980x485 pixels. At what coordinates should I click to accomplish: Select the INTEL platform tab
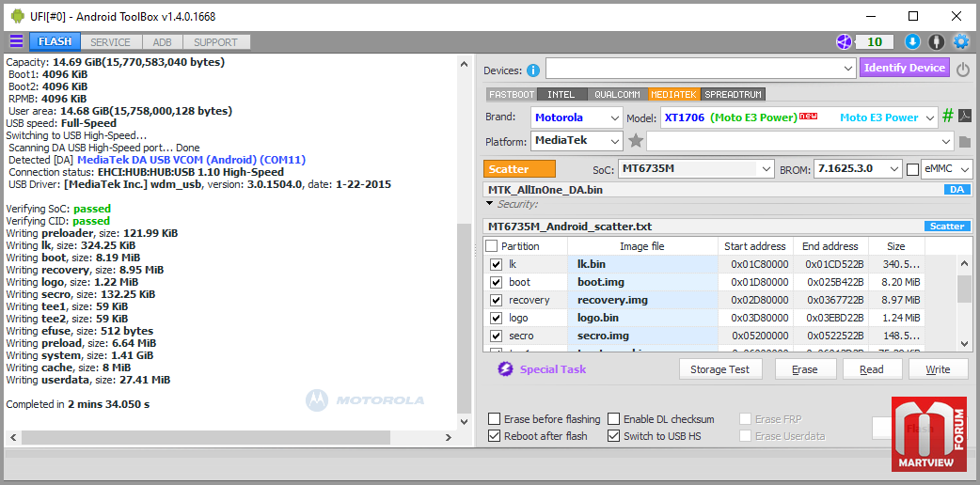(561, 94)
